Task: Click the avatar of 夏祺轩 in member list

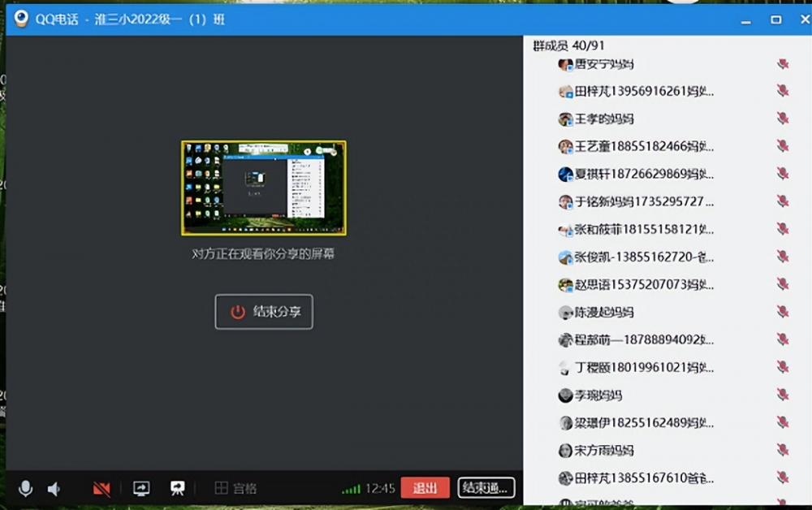Action: pyautogui.click(x=566, y=174)
